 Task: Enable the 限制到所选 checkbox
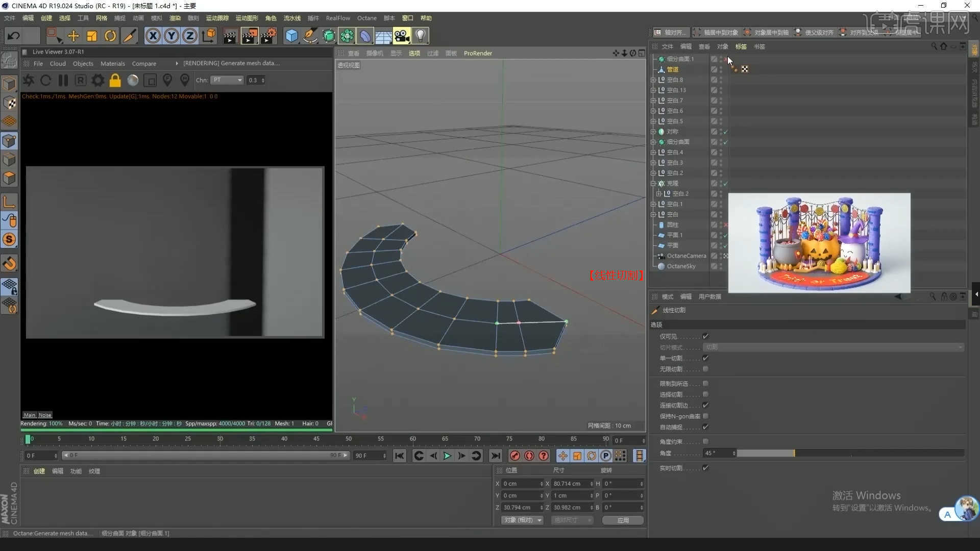tap(705, 384)
